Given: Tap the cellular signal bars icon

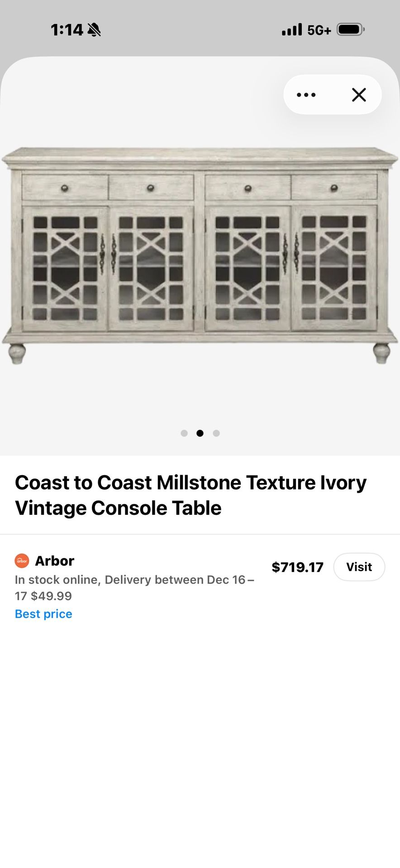Looking at the screenshot, I should (291, 30).
